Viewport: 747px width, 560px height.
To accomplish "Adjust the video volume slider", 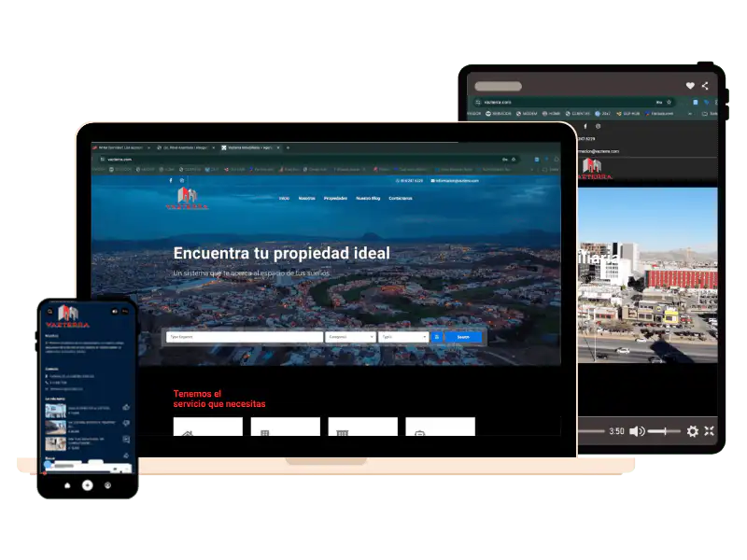I will [664, 431].
